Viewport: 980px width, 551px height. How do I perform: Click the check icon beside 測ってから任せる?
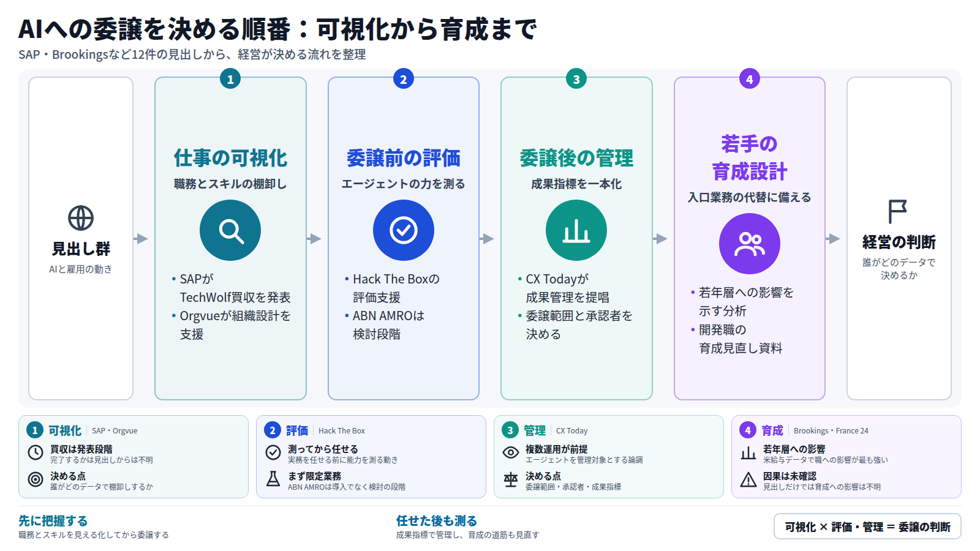pos(273,452)
